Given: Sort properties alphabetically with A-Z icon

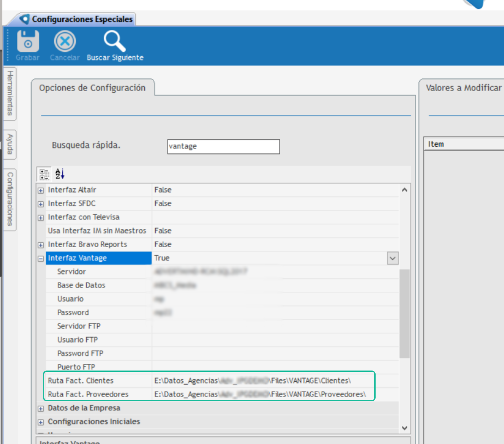Looking at the screenshot, I should pyautogui.click(x=60, y=174).
